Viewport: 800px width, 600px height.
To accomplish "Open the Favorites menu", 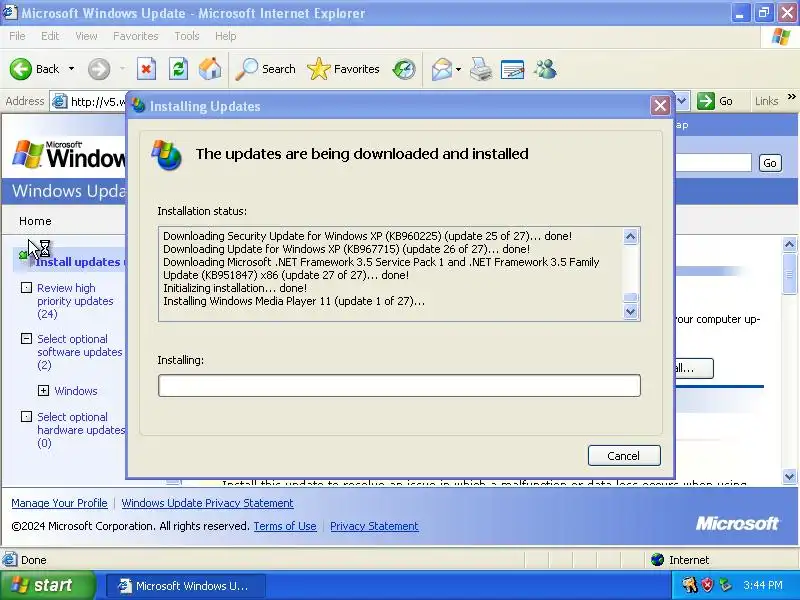I will pyautogui.click(x=135, y=36).
